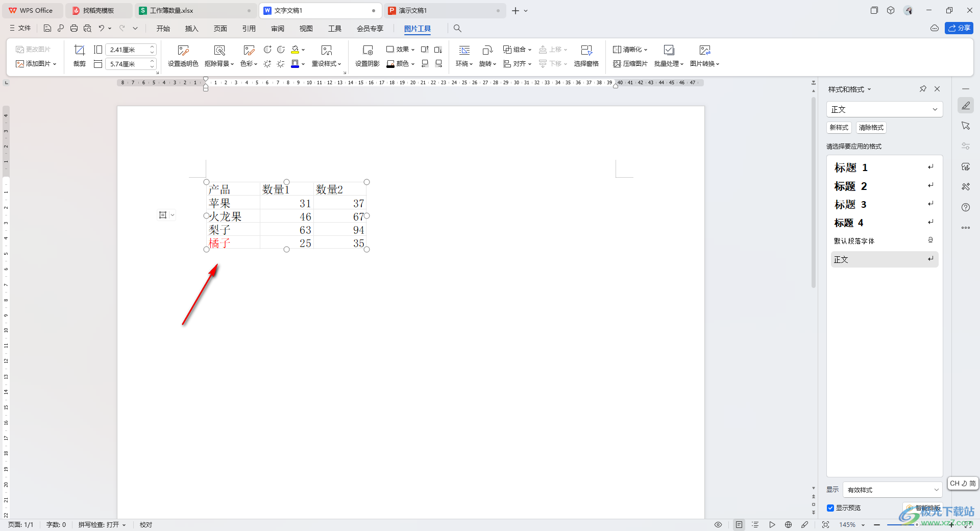Expand the 效果 dropdown
This screenshot has height=531, width=980.
[401, 50]
